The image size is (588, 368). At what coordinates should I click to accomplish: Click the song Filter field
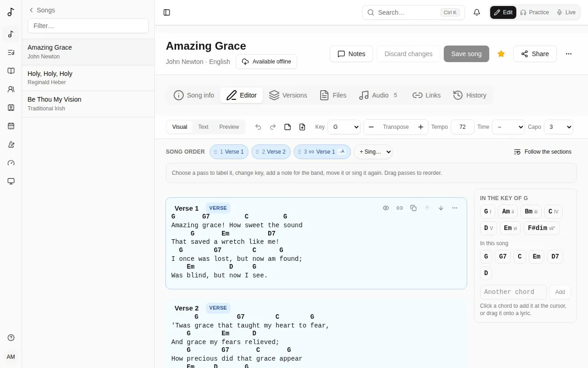88,26
